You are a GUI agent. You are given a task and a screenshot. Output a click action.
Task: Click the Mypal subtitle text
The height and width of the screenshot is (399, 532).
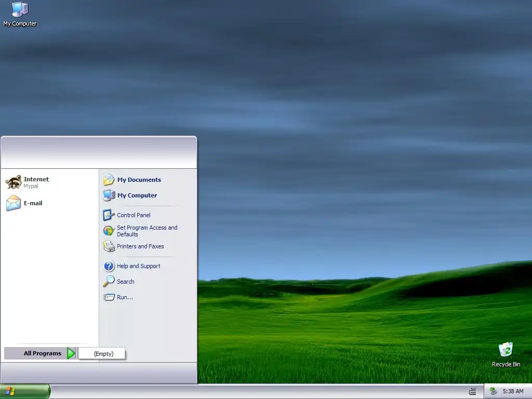(x=31, y=186)
